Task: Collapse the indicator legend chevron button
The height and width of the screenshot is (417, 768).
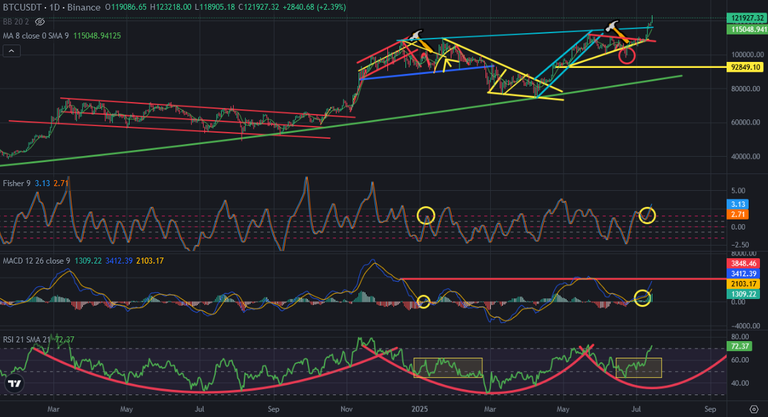Action: [x=12, y=50]
